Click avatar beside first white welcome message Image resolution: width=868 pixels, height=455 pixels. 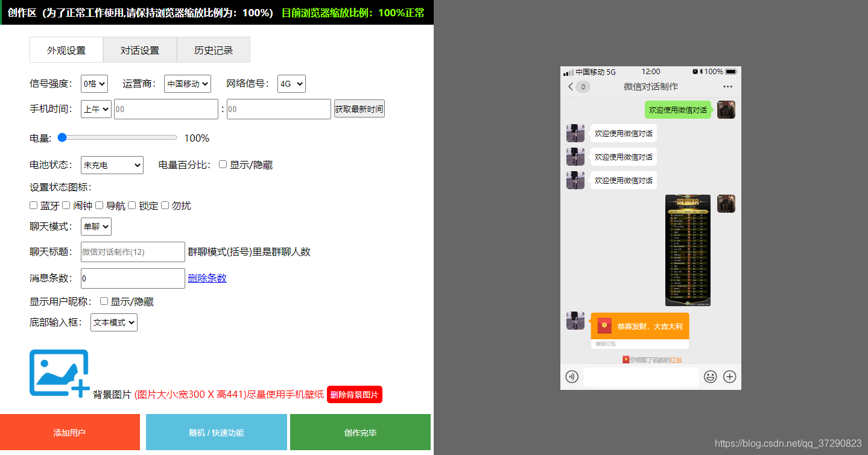575,133
